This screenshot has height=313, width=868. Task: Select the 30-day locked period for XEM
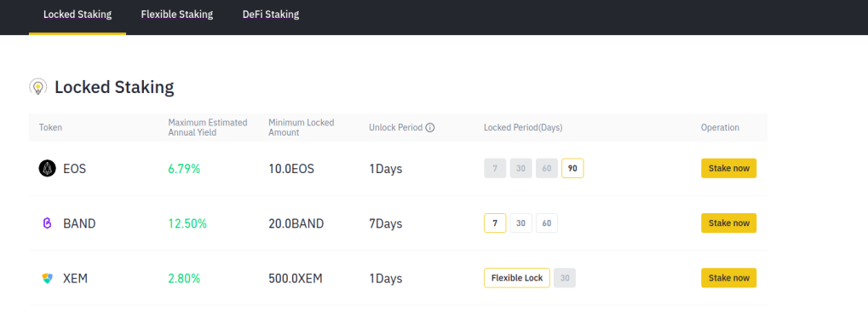pos(565,278)
